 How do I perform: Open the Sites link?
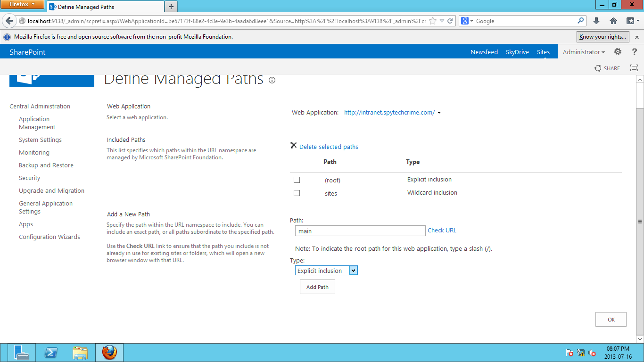543,52
